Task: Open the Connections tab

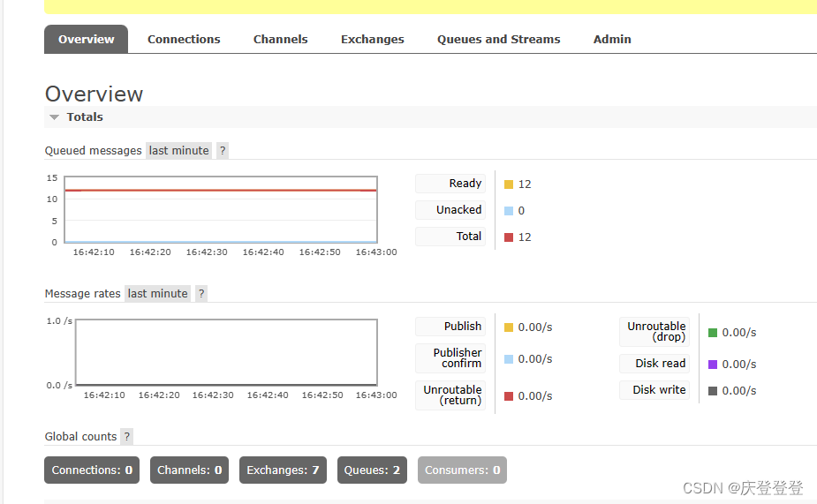Action: pos(184,39)
